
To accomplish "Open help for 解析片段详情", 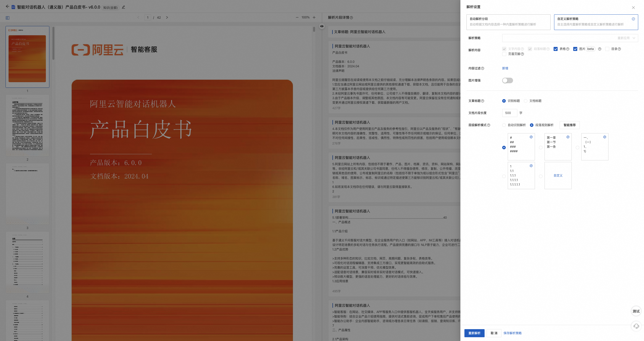I will click(351, 18).
